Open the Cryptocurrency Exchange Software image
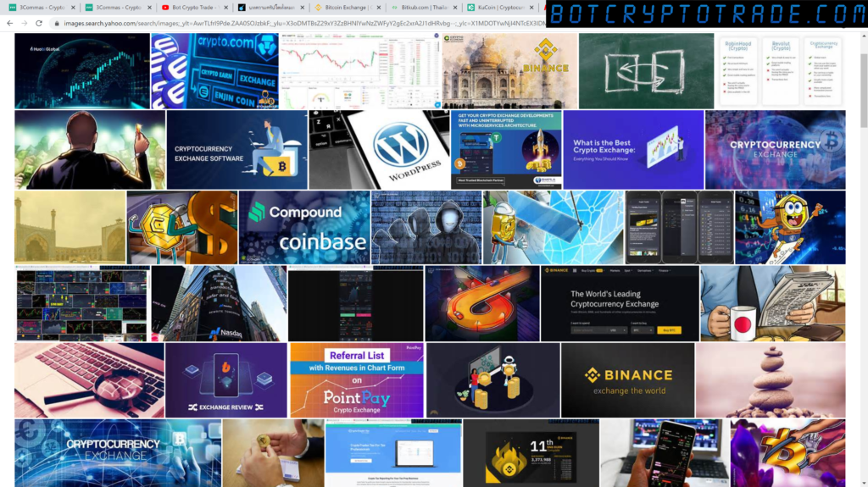This screenshot has width=868, height=487. tap(237, 149)
